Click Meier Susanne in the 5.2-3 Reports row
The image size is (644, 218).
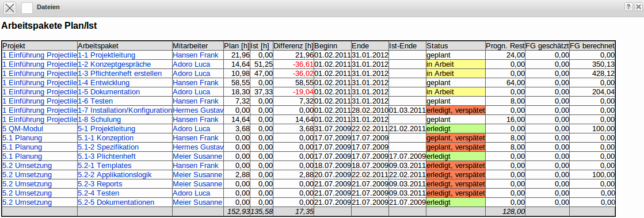pyautogui.click(x=197, y=184)
